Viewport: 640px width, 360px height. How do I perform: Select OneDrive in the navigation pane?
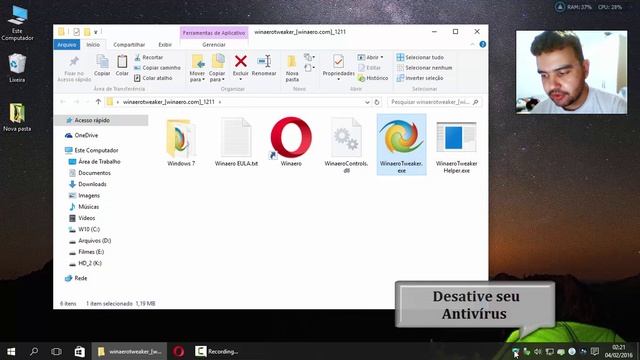[81, 135]
